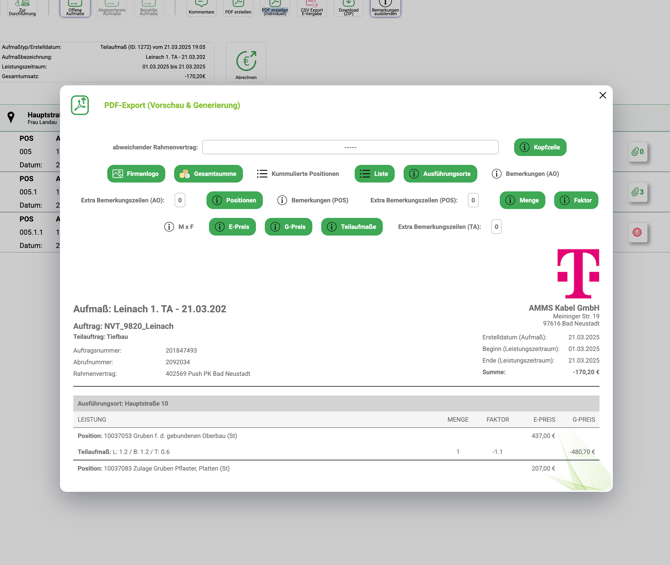Image resolution: width=670 pixels, height=565 pixels.
Task: Click the PDF erstellen toolbar icon
Action: click(238, 7)
